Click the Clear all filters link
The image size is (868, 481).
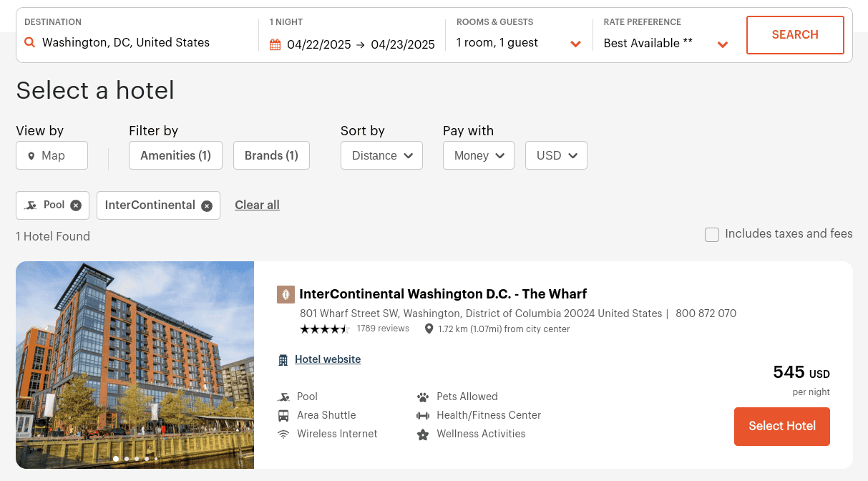(257, 205)
